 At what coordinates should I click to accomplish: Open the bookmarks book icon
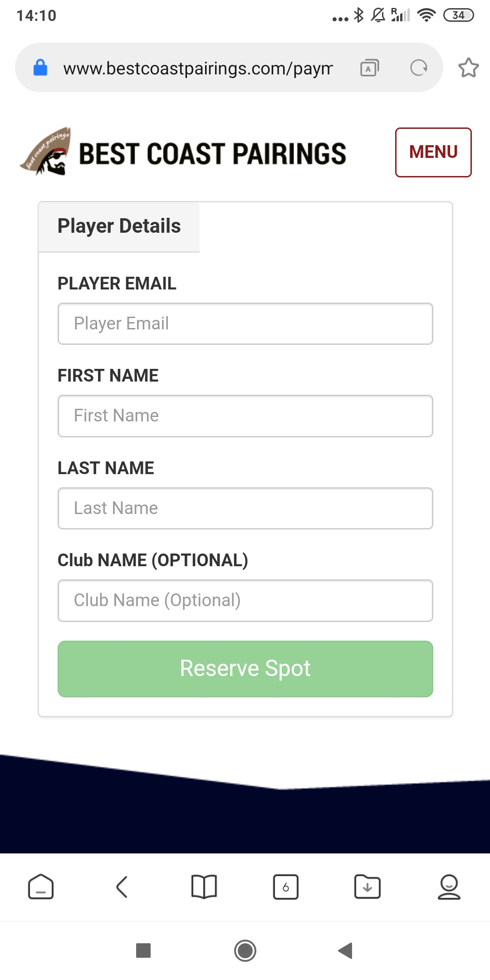click(x=204, y=887)
